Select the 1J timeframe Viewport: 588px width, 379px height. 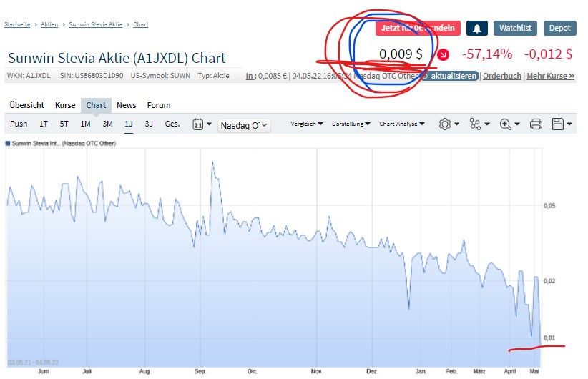[129, 124]
